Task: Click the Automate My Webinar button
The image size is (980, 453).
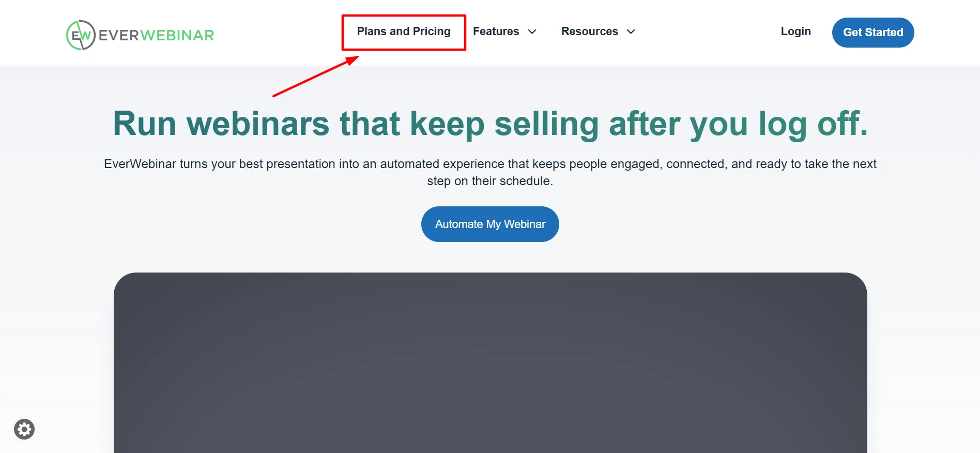Action: pyautogui.click(x=490, y=224)
